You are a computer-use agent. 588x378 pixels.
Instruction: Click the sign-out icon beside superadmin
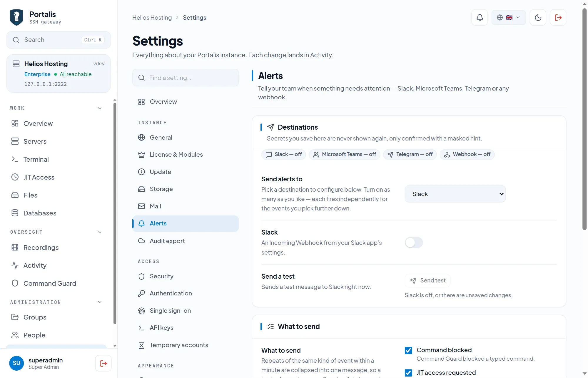[x=103, y=363]
